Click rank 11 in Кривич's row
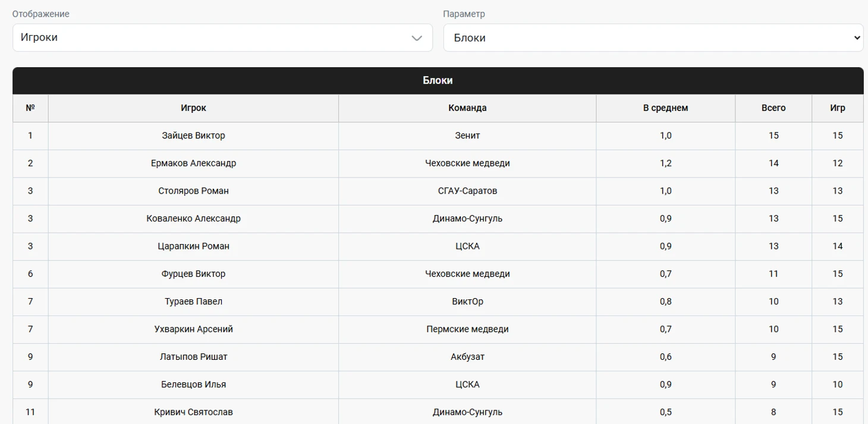Image resolution: width=868 pixels, height=424 pixels. click(30, 412)
